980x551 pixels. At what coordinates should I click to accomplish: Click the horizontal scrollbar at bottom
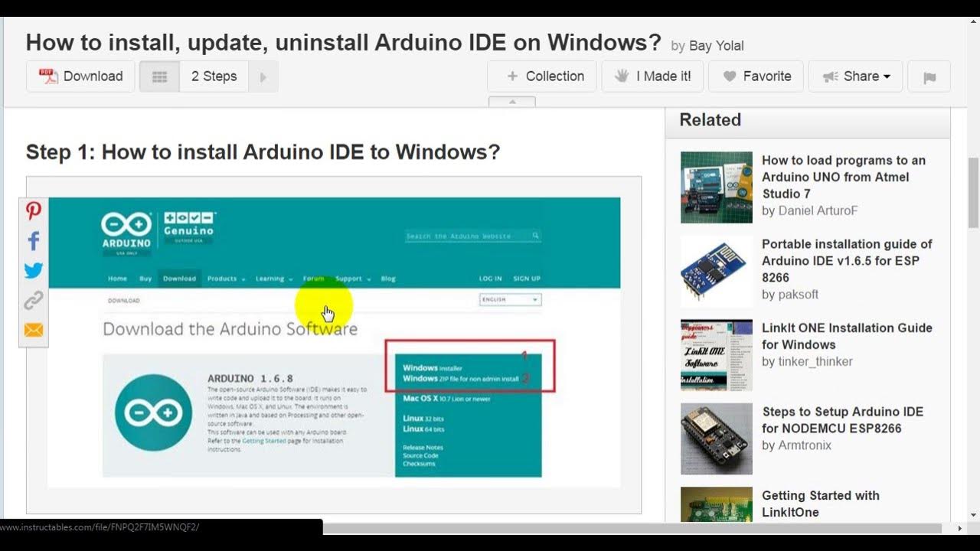(632, 528)
